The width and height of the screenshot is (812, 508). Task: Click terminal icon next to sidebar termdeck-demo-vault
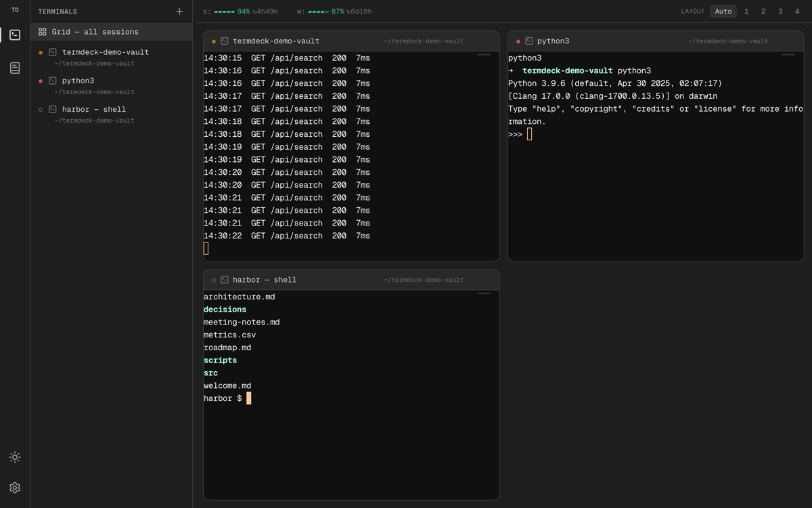tap(53, 52)
